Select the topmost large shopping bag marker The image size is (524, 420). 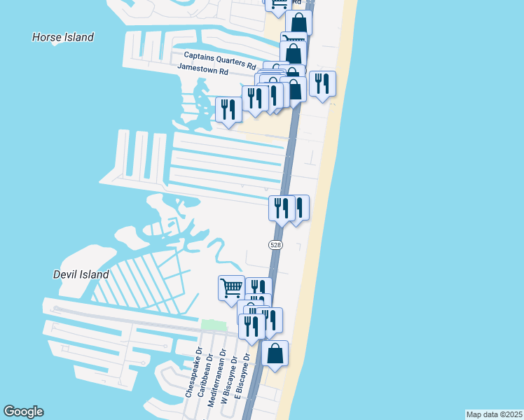tap(298, 22)
